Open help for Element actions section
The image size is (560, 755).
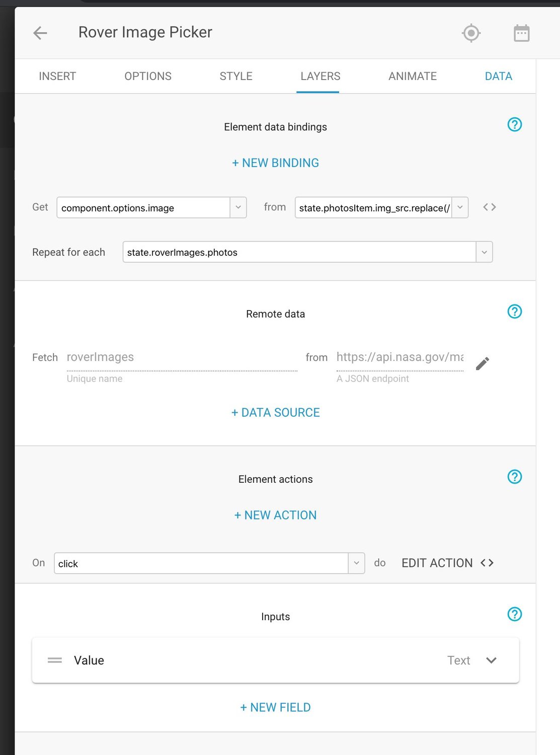tap(514, 477)
